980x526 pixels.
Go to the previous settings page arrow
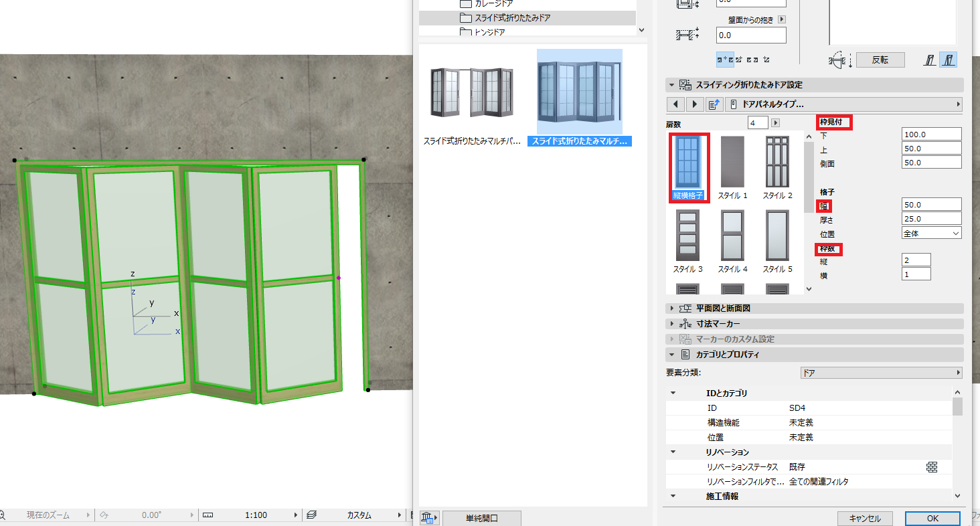676,104
